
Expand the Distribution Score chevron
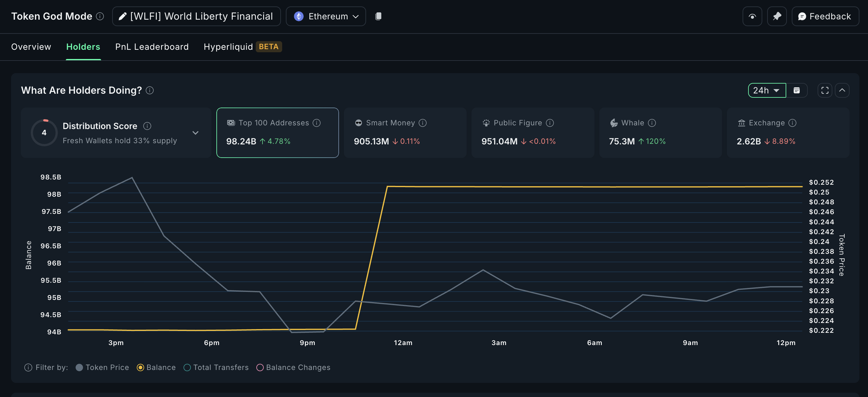[x=195, y=133]
